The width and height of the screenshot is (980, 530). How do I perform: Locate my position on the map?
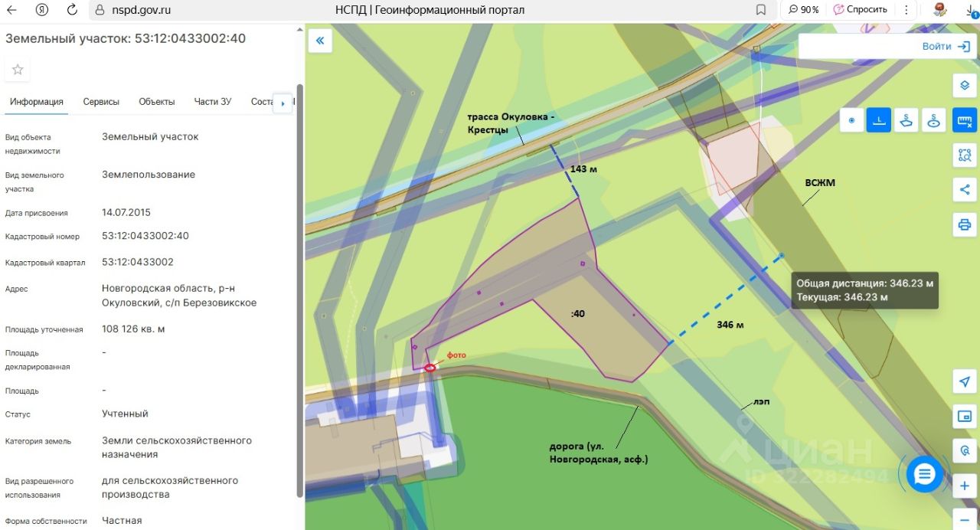pyautogui.click(x=965, y=381)
